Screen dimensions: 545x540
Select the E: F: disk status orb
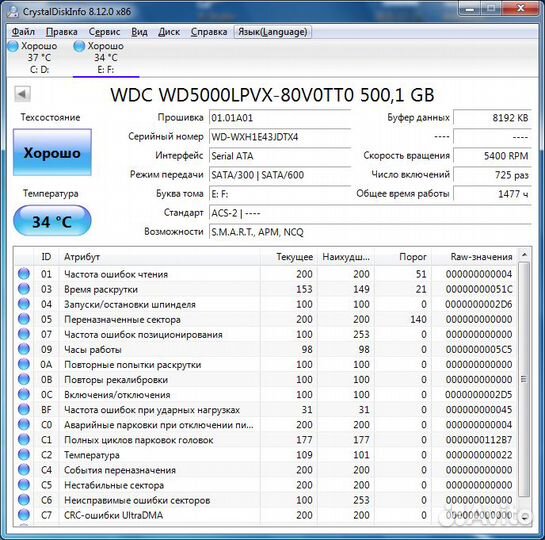click(79, 46)
